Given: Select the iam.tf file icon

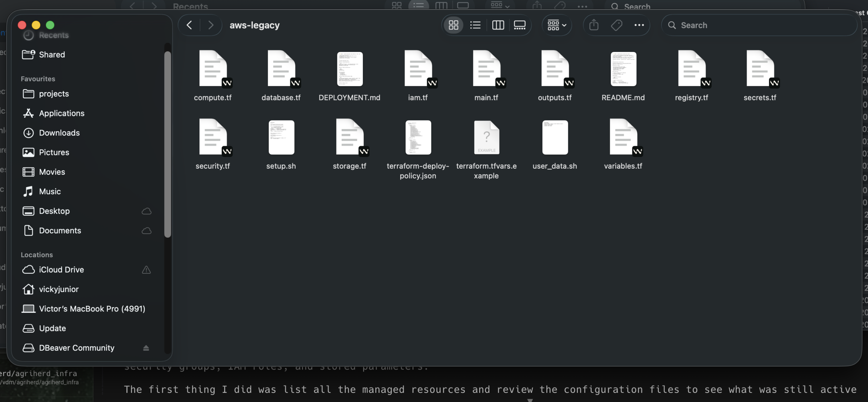Looking at the screenshot, I should coord(418,69).
